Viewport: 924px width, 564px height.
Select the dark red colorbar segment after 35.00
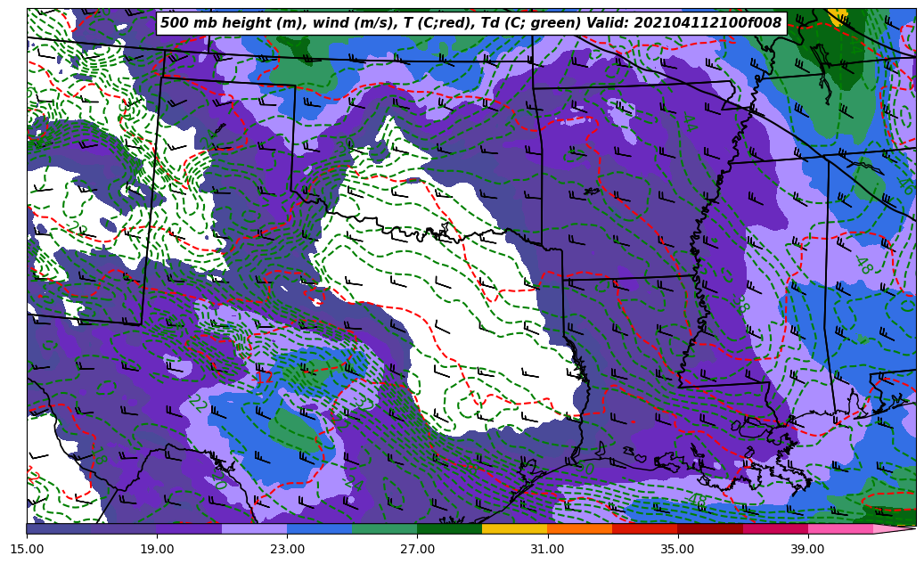(x=709, y=528)
